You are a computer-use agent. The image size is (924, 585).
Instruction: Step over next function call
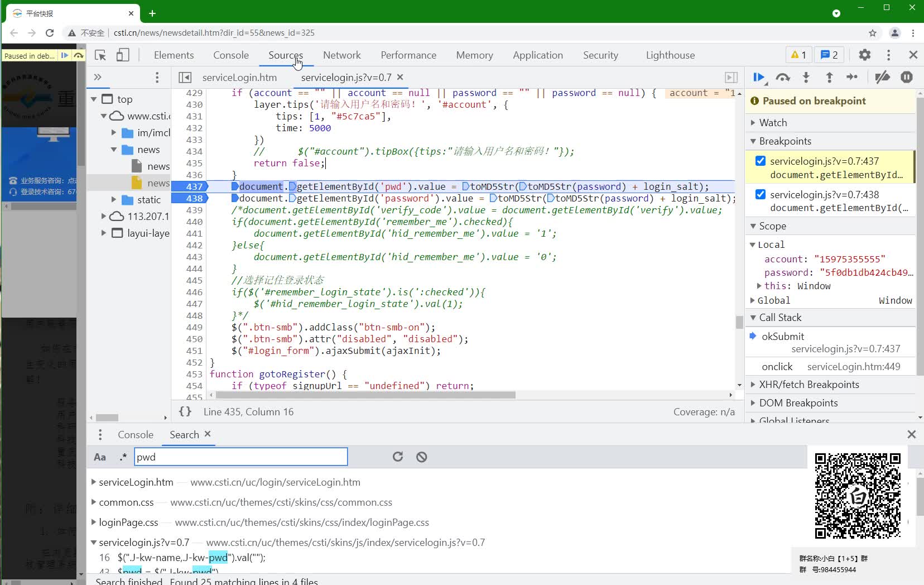pyautogui.click(x=783, y=78)
